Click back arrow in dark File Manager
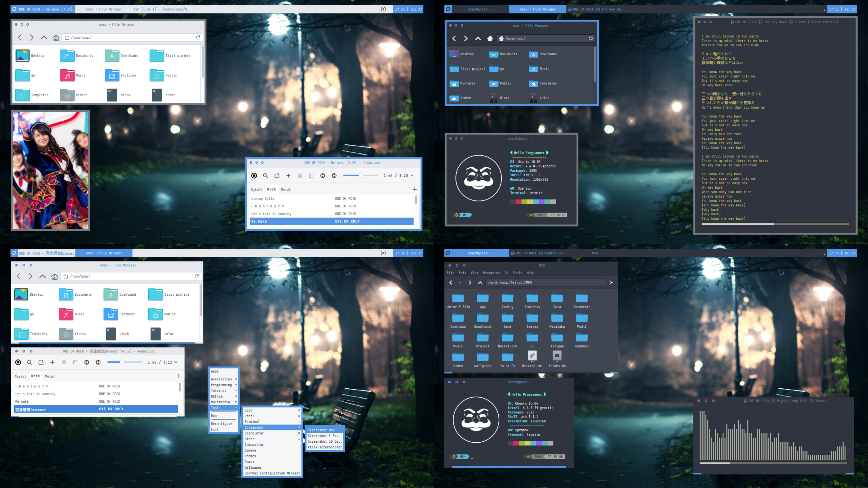868x488 pixels. pos(454,38)
